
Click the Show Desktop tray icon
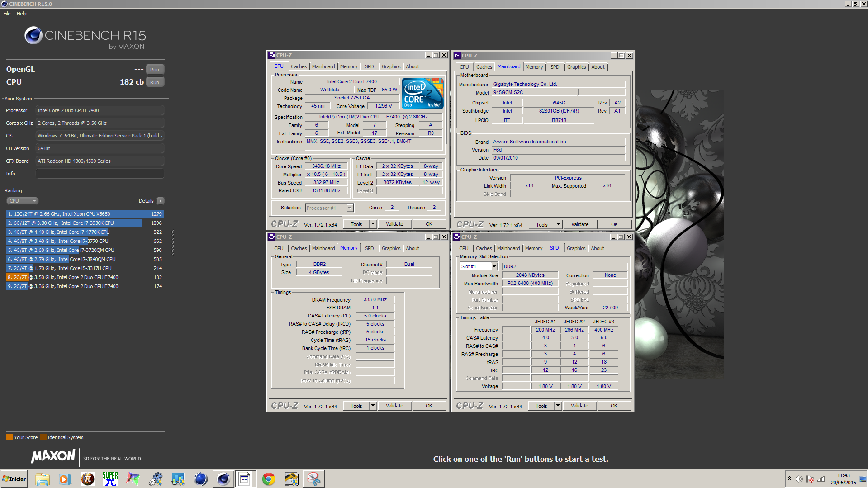(863, 479)
